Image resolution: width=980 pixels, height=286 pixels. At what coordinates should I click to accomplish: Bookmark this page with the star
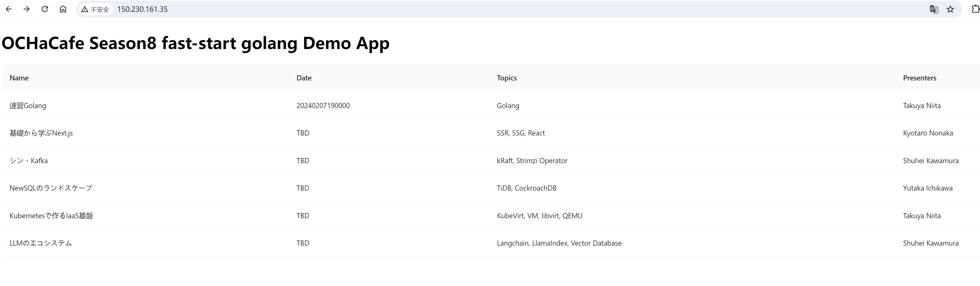[950, 9]
